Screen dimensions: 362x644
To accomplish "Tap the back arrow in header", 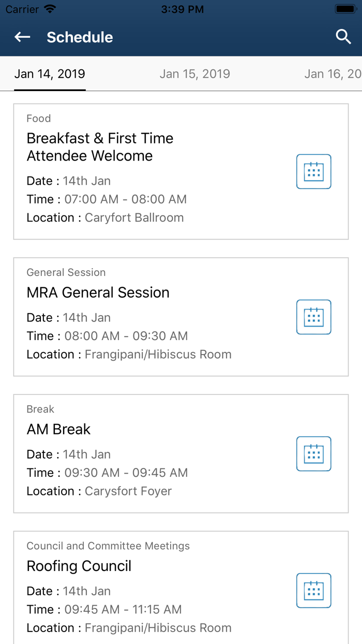I will [22, 37].
